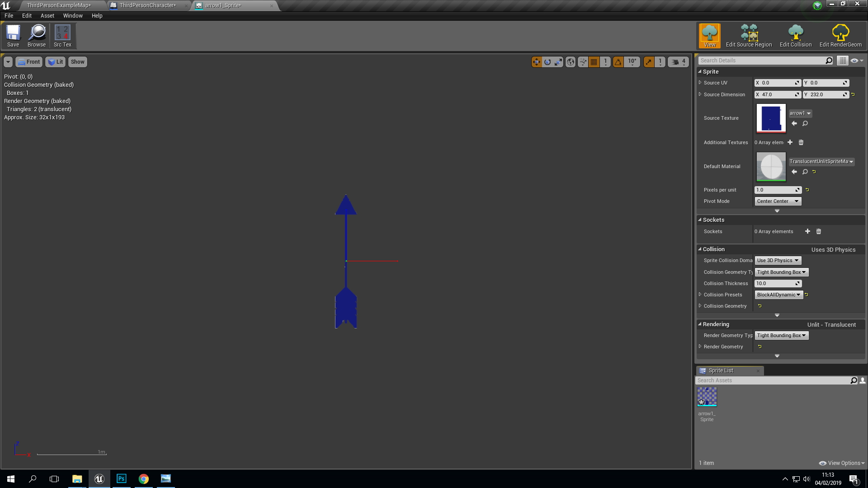This screenshot has height=488, width=868.
Task: Toggle the Src Tex view
Action: [x=62, y=36]
